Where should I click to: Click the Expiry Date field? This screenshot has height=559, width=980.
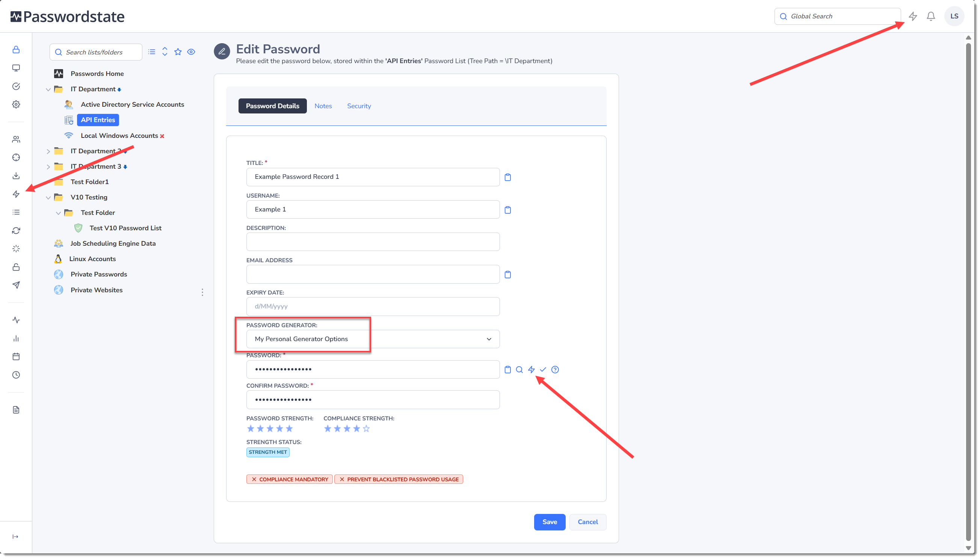click(373, 307)
